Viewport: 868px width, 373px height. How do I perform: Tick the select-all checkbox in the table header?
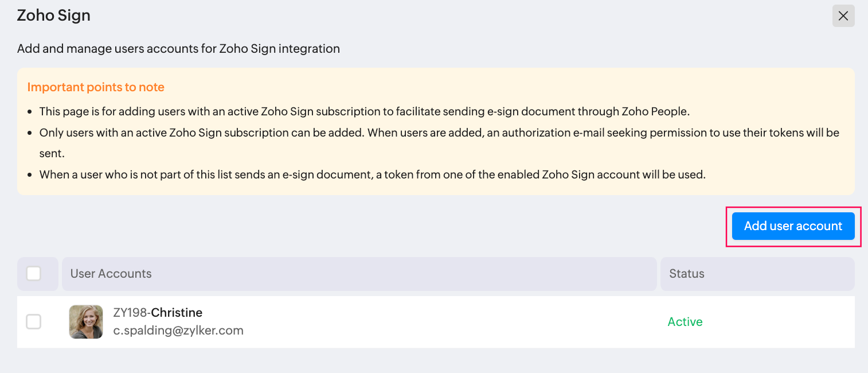pyautogui.click(x=34, y=274)
